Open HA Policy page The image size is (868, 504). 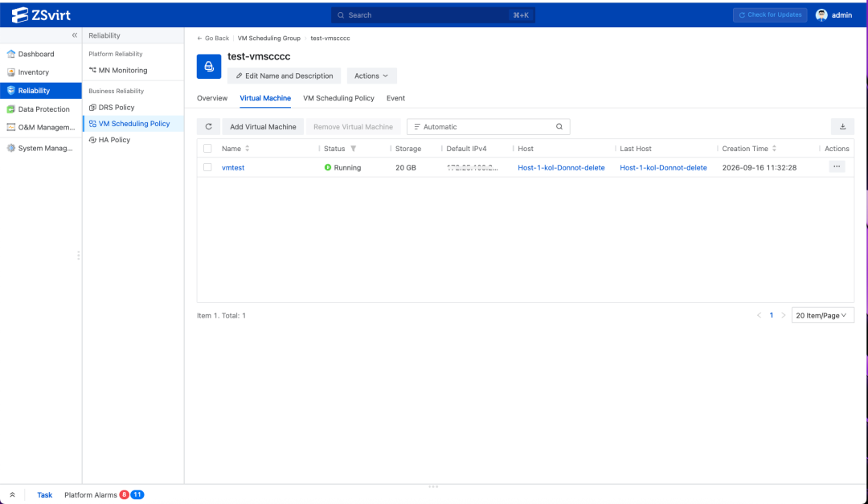[x=133, y=140]
